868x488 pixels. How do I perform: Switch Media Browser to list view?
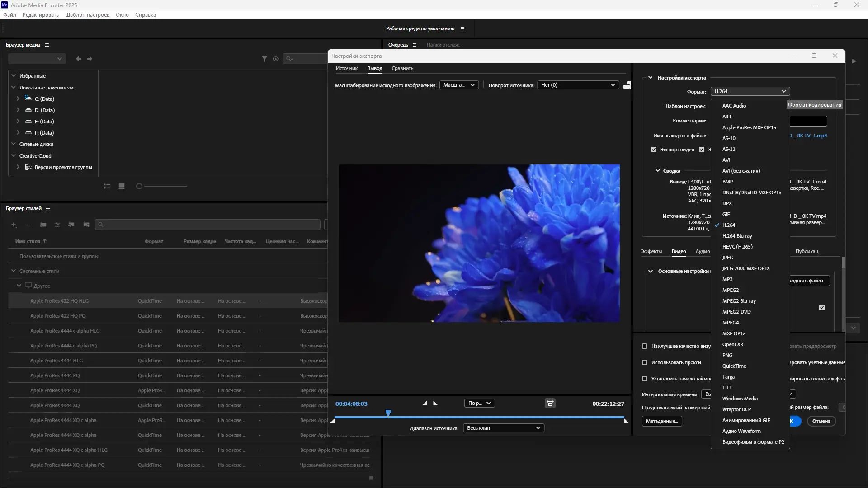pos(107,186)
